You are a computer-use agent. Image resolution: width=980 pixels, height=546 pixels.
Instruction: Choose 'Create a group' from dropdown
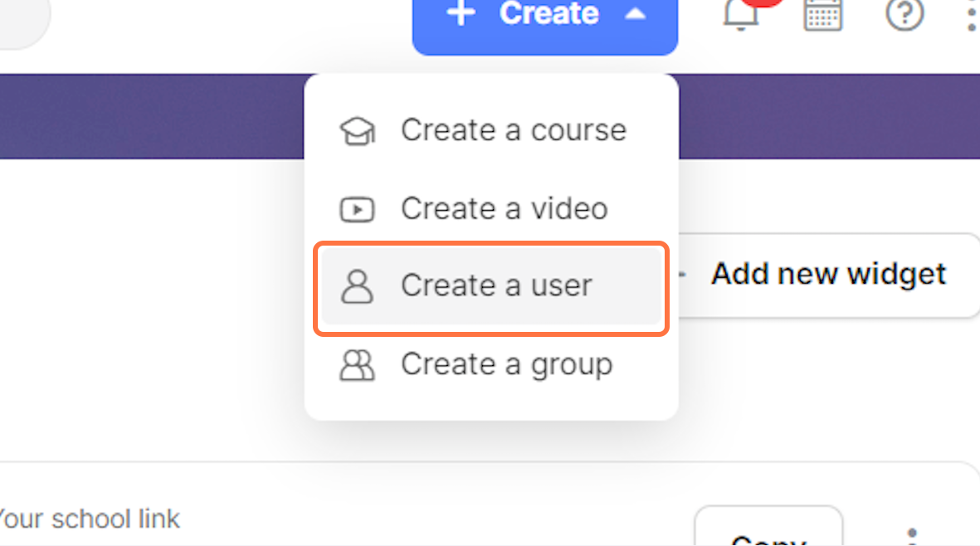point(506,364)
